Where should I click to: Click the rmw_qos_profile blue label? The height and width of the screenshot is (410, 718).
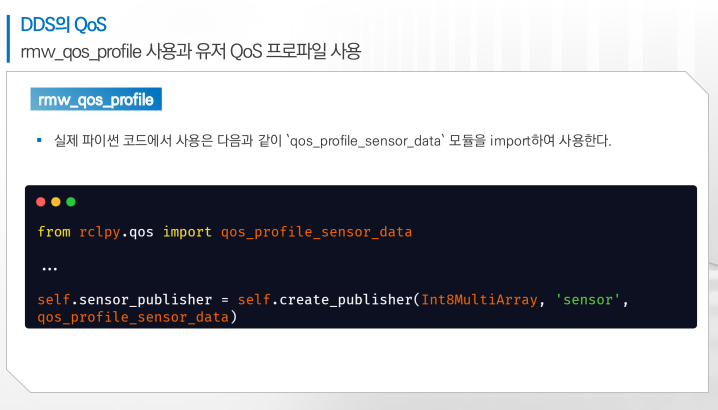[x=96, y=99]
